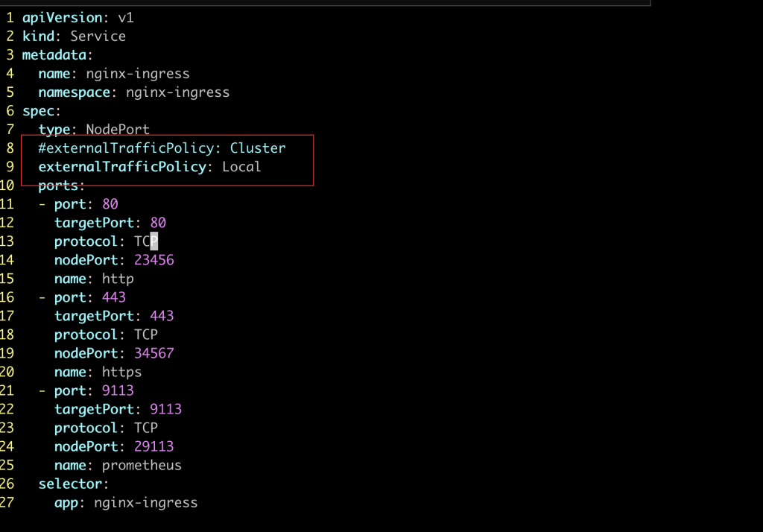Click 'nodePort' key on line 14

coord(86,260)
